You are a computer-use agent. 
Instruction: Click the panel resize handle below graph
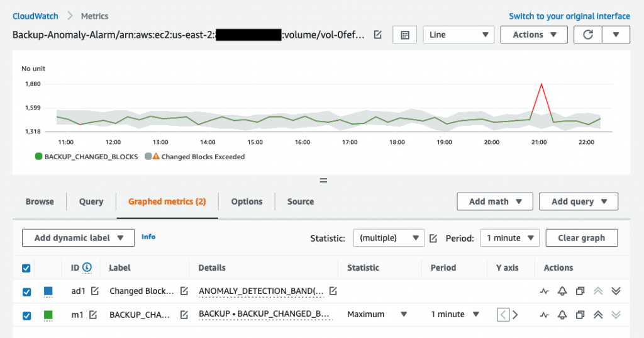coord(324,180)
